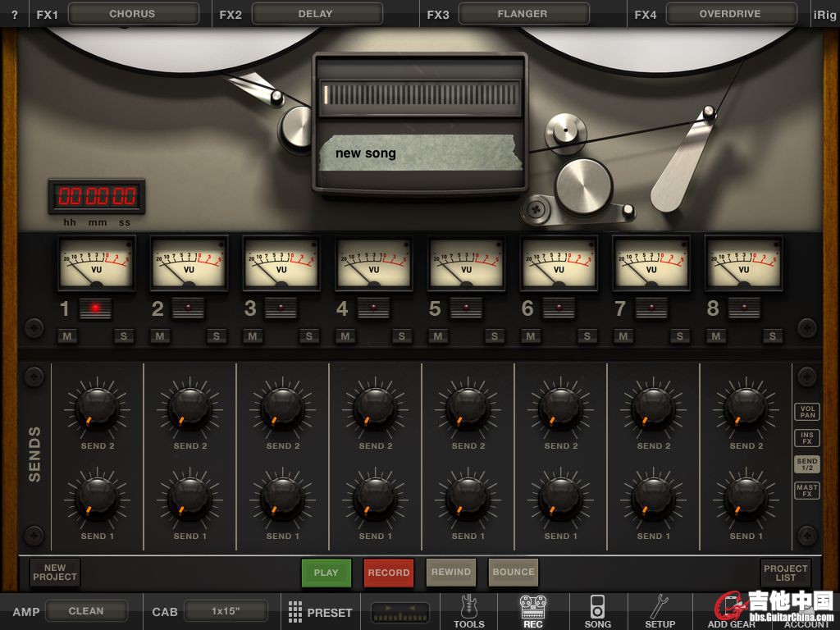This screenshot has width=840, height=630.
Task: Mute track 8
Action: (716, 336)
